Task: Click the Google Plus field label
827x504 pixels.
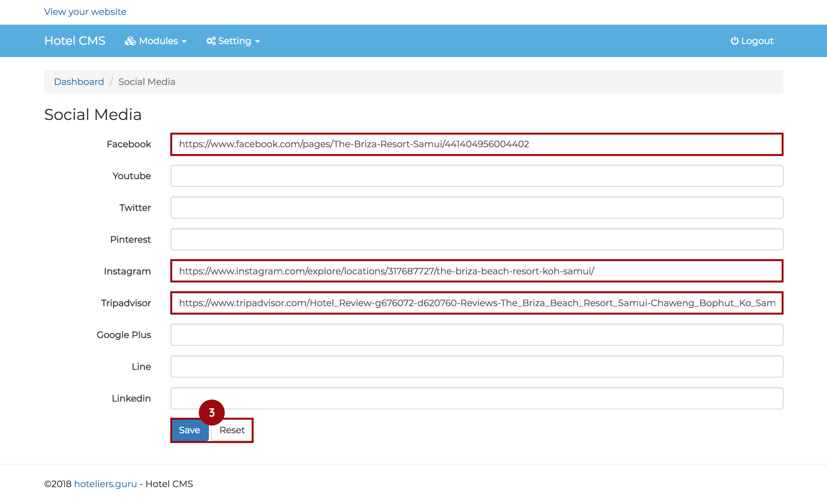Action: (124, 335)
